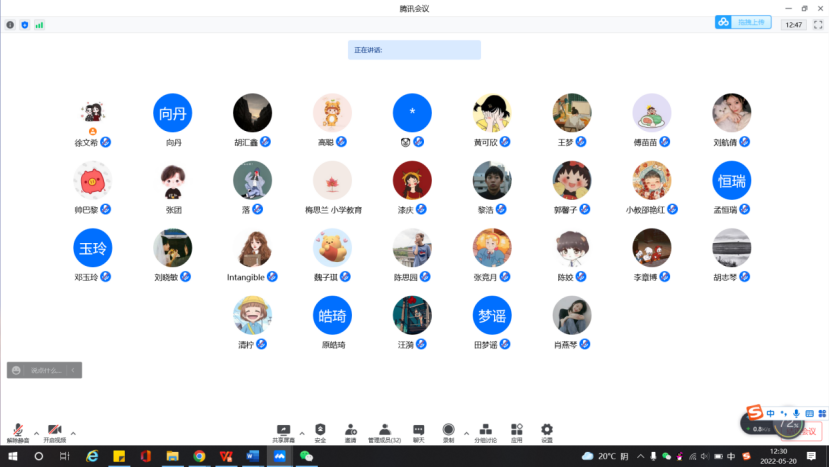Expand the arrow next to share screen
This screenshot has height=467, width=830.
point(302,433)
